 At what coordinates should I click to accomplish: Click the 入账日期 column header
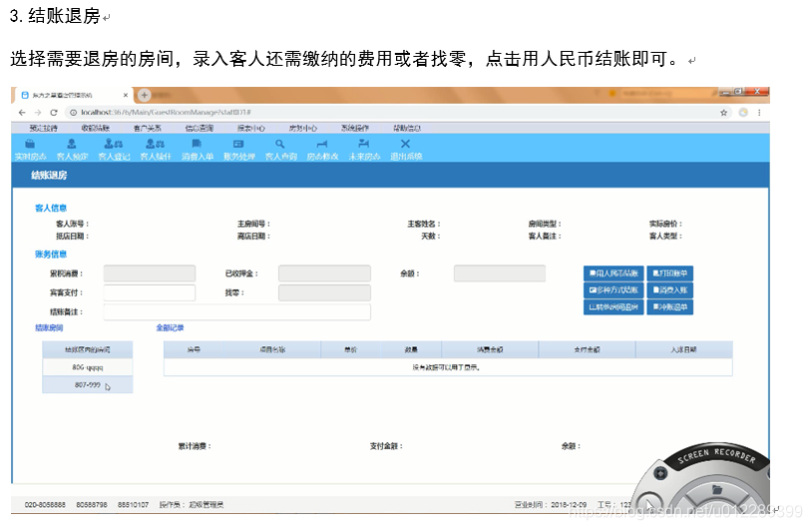click(x=683, y=349)
